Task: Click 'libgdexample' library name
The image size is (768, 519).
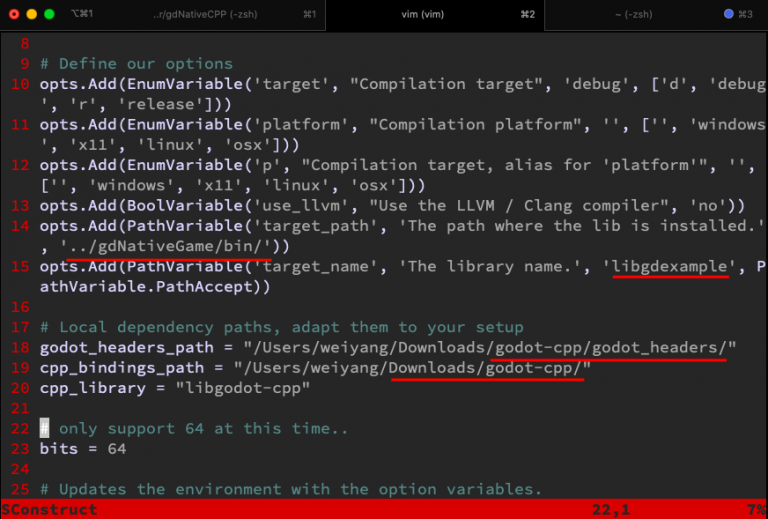Action: click(670, 266)
